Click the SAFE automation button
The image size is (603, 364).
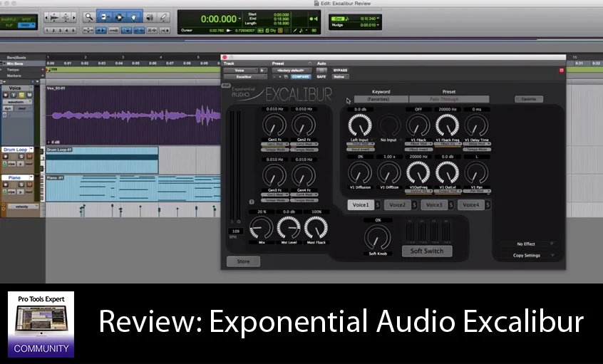click(x=321, y=76)
